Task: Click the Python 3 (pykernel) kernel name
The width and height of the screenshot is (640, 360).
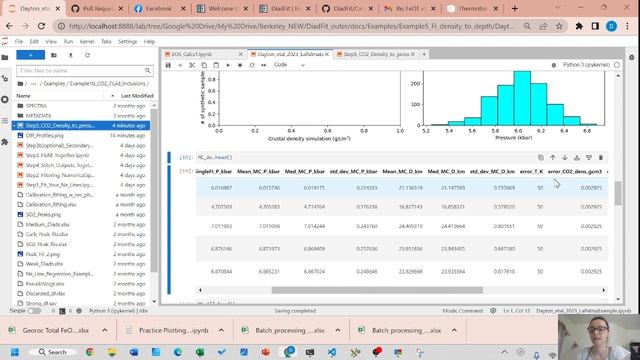Action: [x=586, y=65]
